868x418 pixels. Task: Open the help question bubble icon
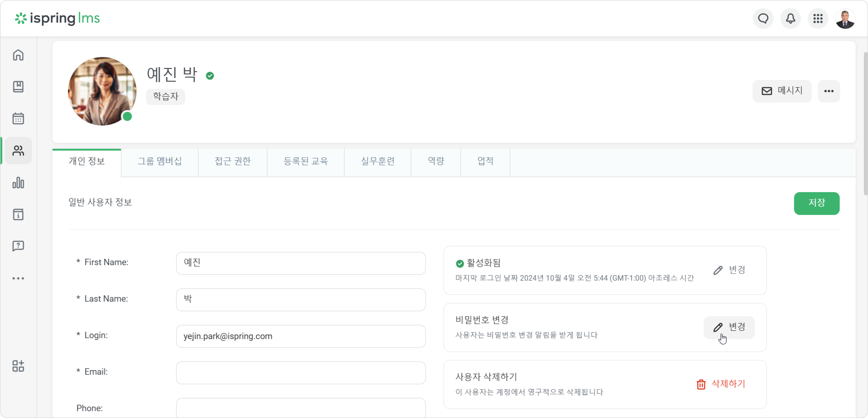[18, 246]
